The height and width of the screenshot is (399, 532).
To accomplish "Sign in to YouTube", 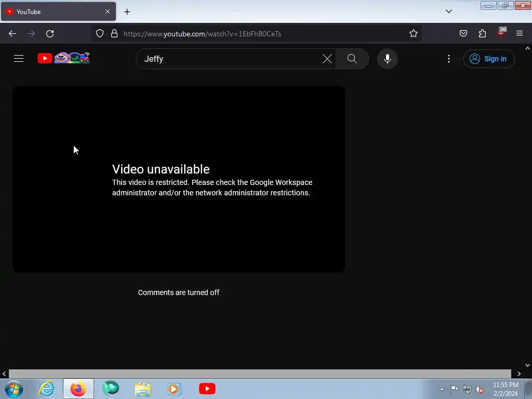I will [488, 59].
